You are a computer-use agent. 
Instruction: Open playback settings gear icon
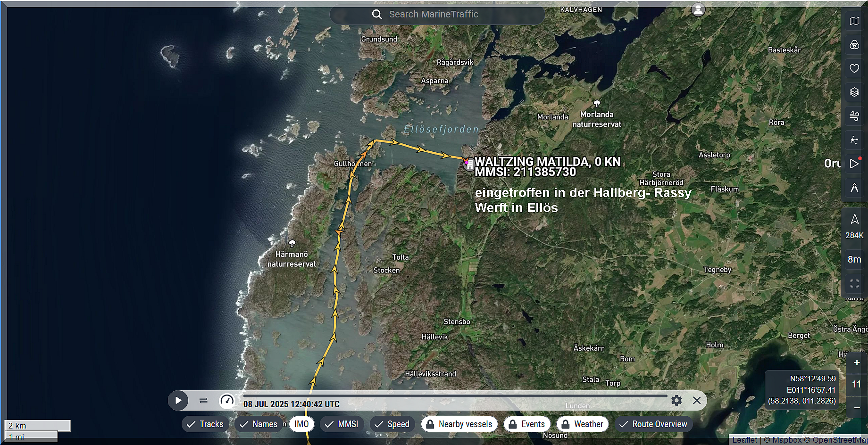click(x=676, y=401)
